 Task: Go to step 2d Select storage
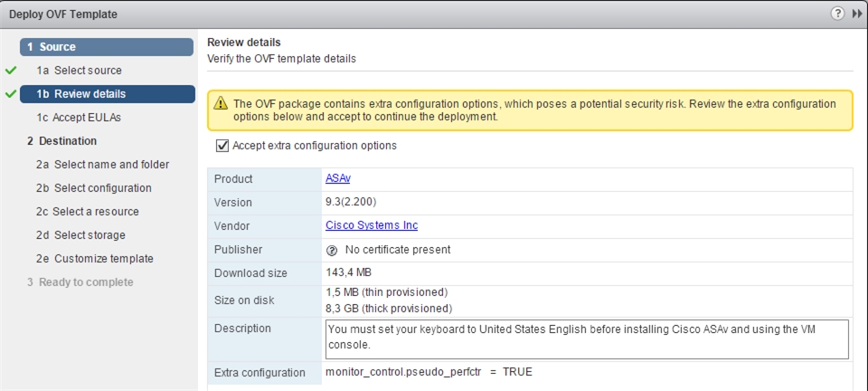pos(80,234)
